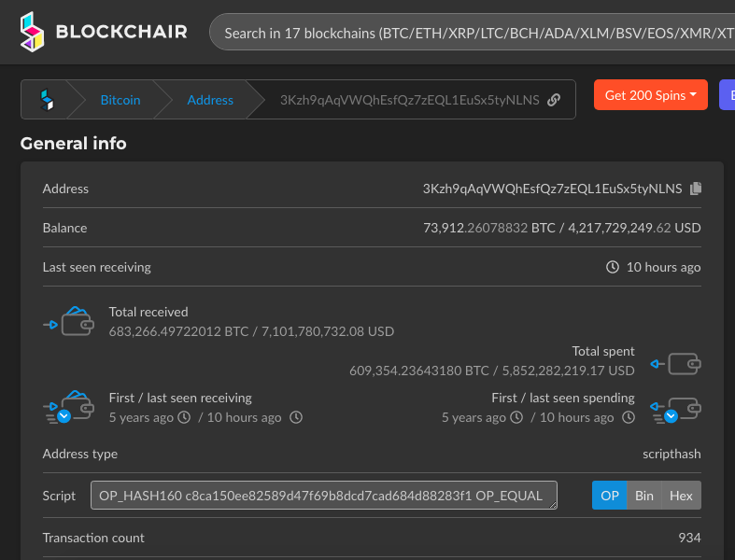735x560 pixels.
Task: Switch script view to OP format
Action: coord(609,496)
